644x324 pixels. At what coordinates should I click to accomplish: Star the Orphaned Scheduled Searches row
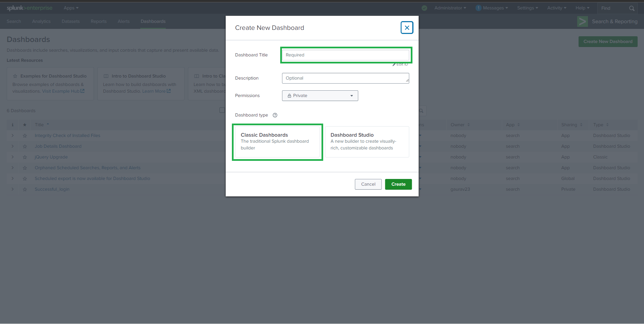[25, 168]
